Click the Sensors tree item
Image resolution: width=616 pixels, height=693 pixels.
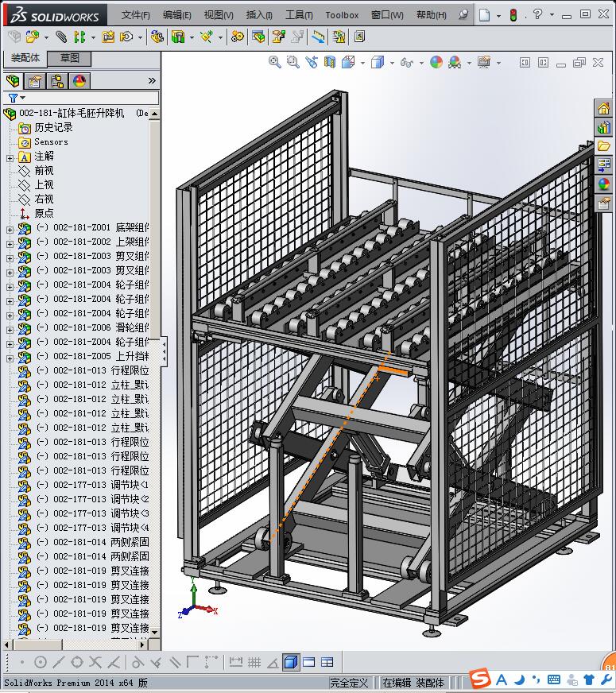coord(51,142)
